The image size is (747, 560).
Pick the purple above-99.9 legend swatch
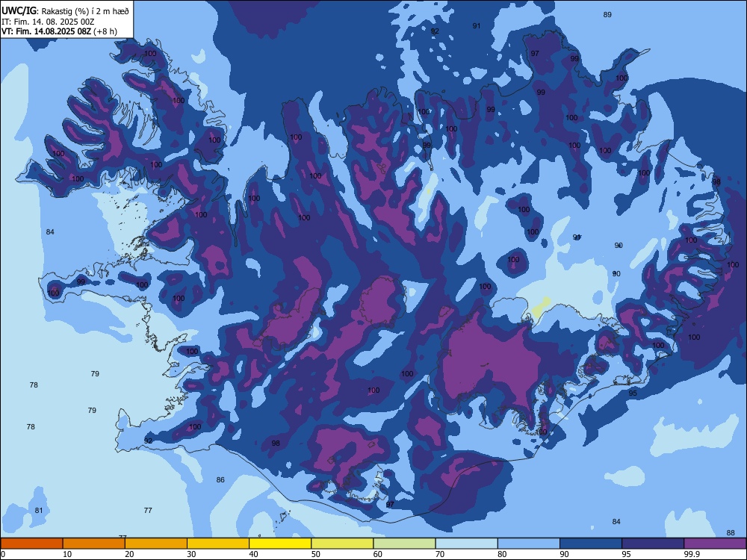tap(715, 544)
